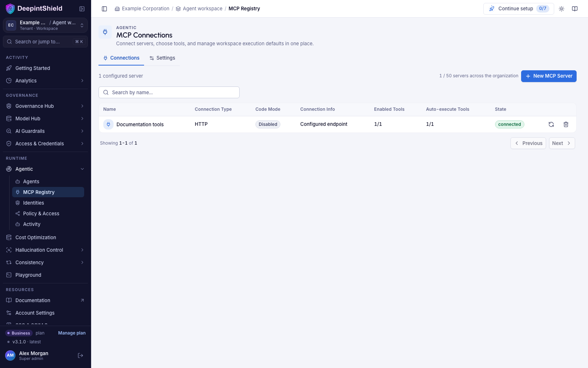Switch theme with the sun icon
Screen dimensions: 588x368
pyautogui.click(x=562, y=9)
